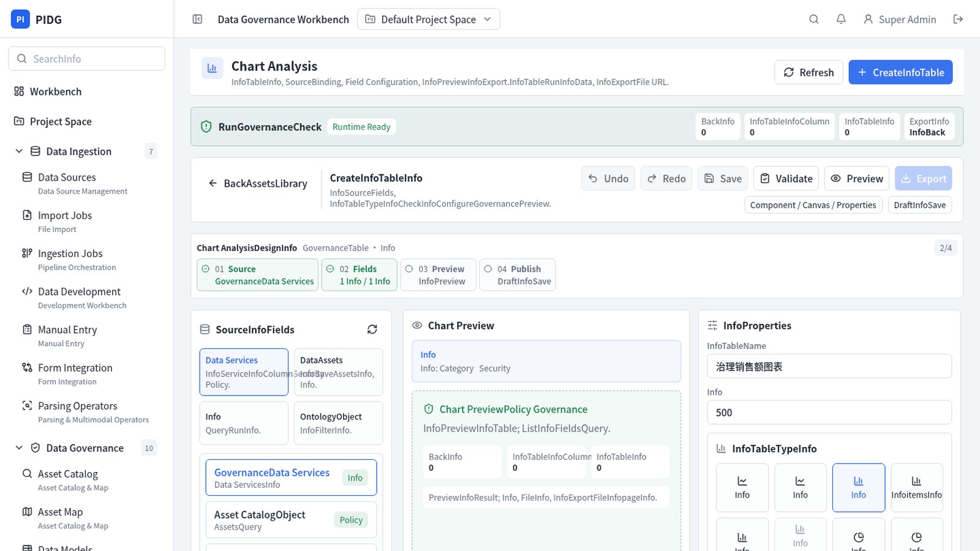The height and width of the screenshot is (551, 980).
Task: Select the DataAssets source card
Action: (338, 372)
